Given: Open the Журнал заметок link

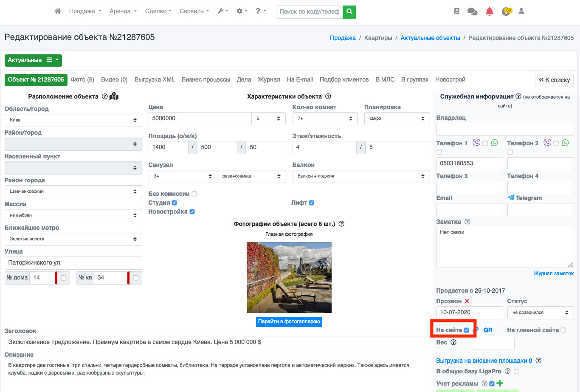Looking at the screenshot, I should (553, 274).
